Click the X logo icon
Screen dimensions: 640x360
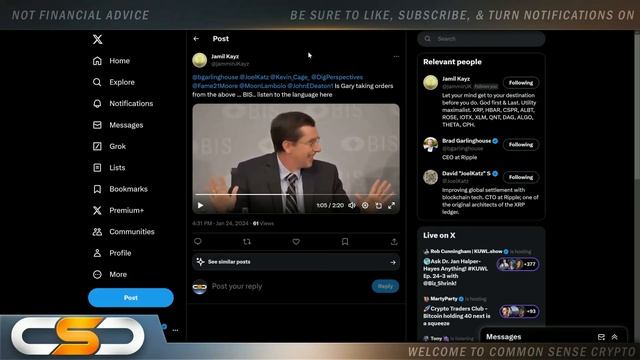97,39
